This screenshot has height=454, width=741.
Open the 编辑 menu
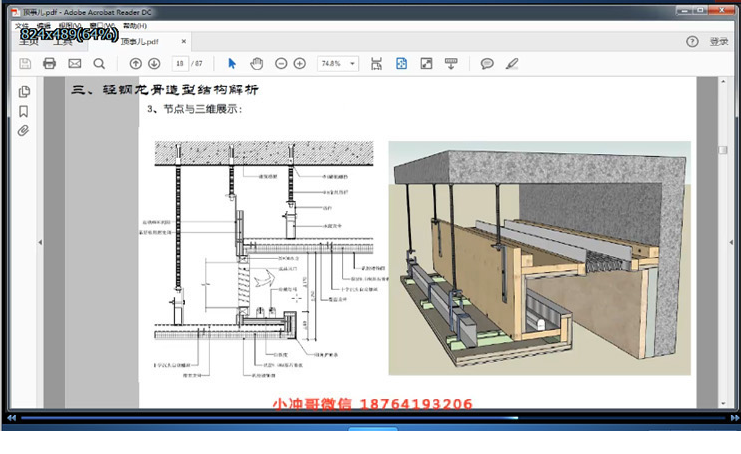click(43, 26)
